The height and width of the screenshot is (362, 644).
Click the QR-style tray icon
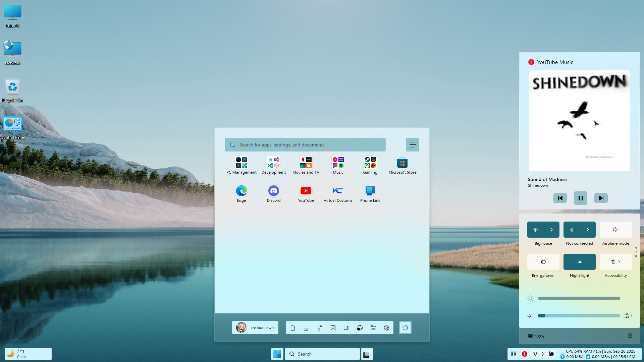(x=514, y=354)
